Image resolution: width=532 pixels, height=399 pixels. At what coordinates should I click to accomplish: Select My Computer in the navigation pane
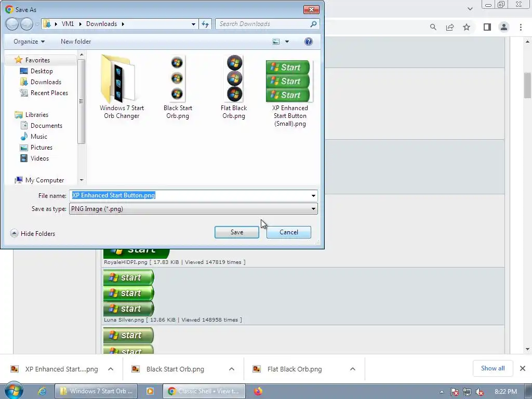[45, 180]
